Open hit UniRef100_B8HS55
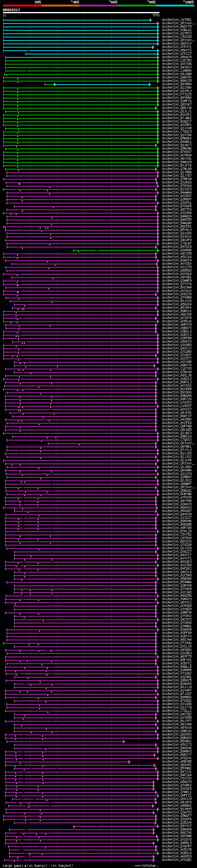Screen dimensions: 197x868 pos(177,220)
